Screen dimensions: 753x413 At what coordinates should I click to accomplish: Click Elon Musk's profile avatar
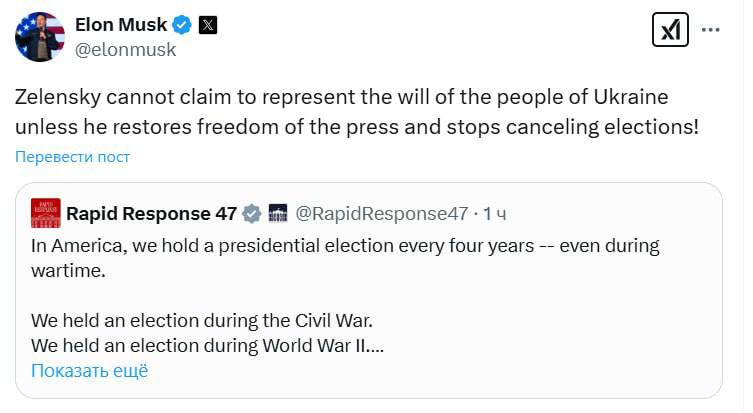[40, 37]
